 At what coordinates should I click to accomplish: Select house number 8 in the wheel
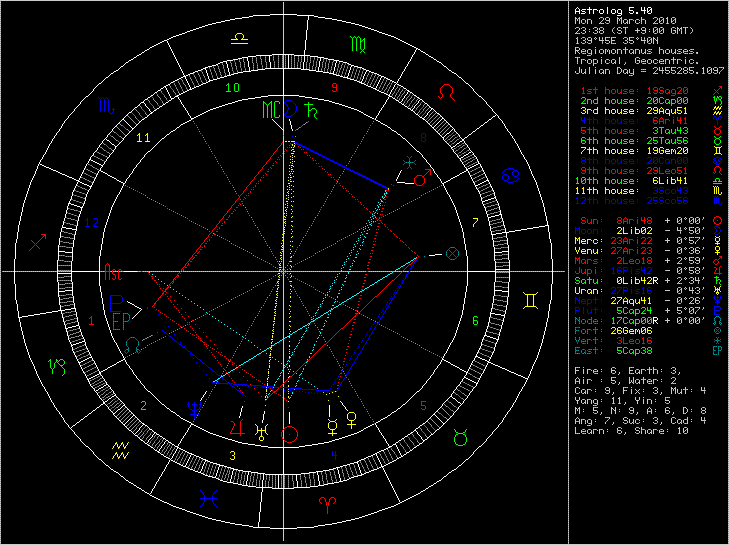(424, 138)
